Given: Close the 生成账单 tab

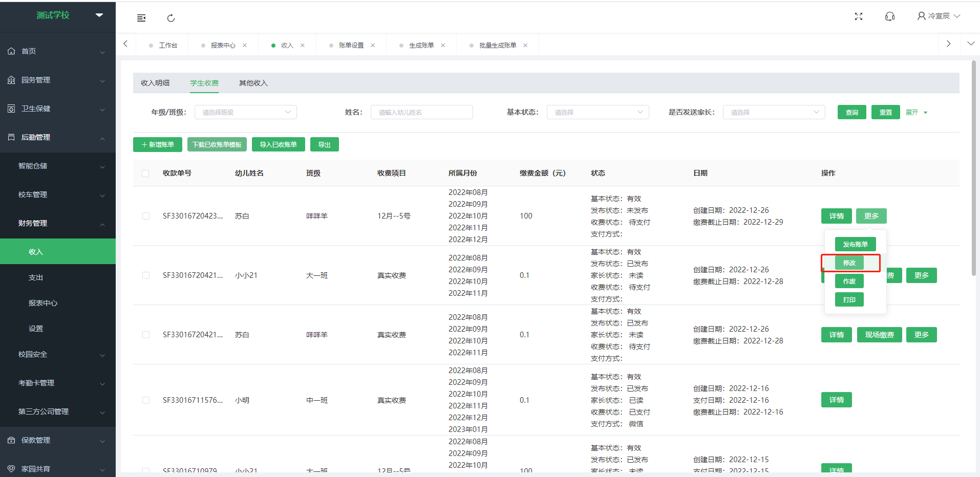Looking at the screenshot, I should coord(443,46).
